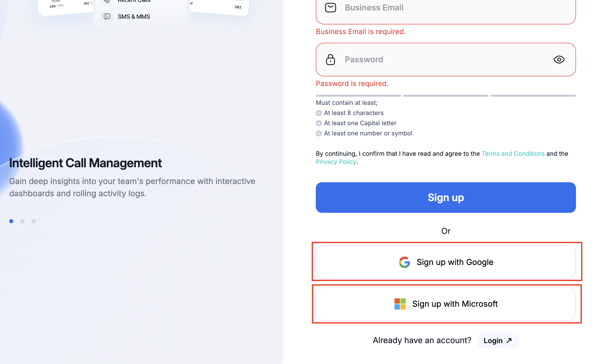Select the first carousel dot indicator
This screenshot has height=364, width=603.
tap(11, 221)
